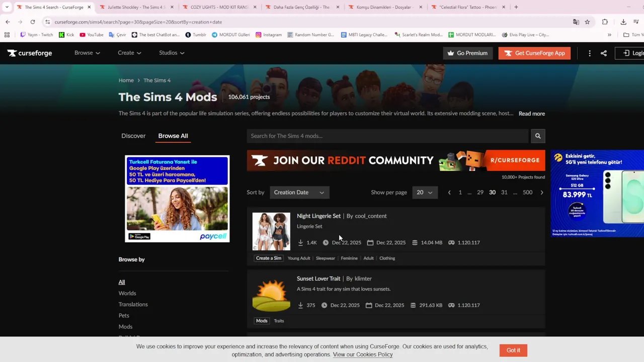Screen dimensions: 644x362
Task: Go to previous results page arrow
Action: coord(449,193)
